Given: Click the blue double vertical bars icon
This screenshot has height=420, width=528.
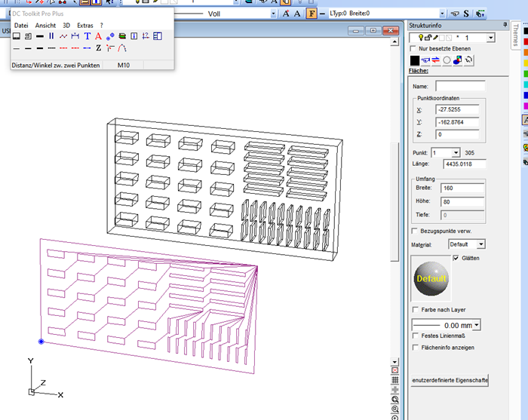Looking at the screenshot, I should [51, 36].
